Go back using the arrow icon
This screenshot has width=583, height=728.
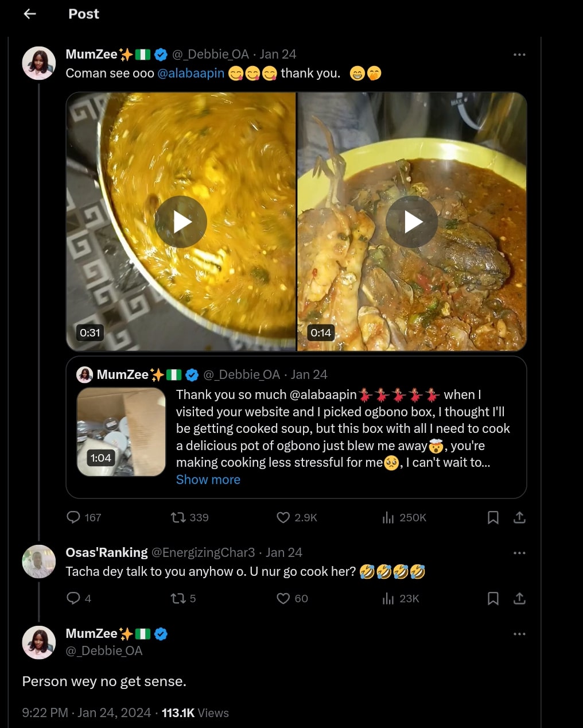click(30, 14)
